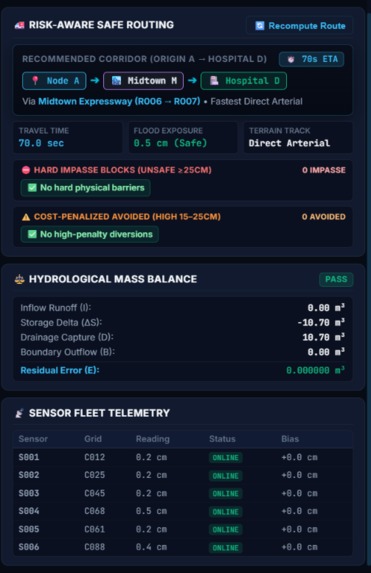Click the Residual Error (E) label
The height and width of the screenshot is (573, 371).
pos(60,370)
